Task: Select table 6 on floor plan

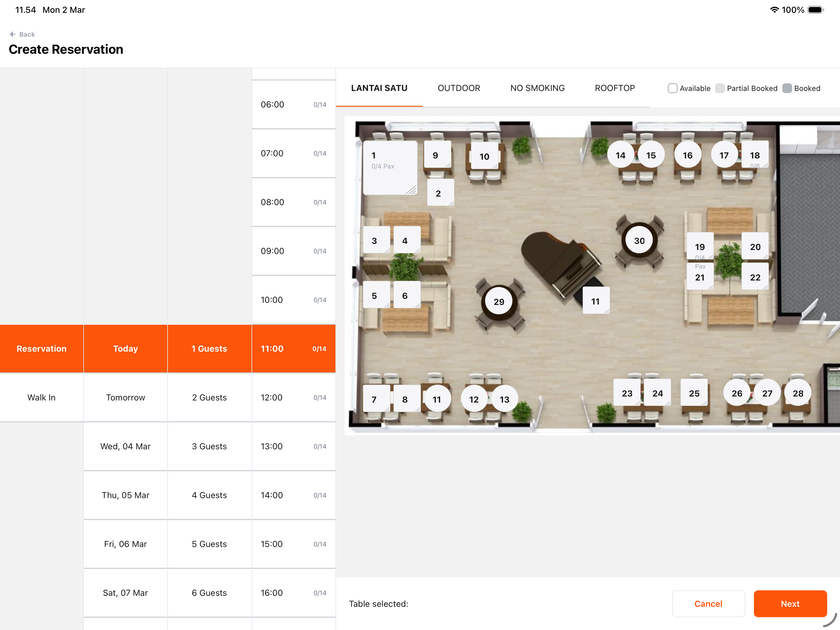Action: [407, 295]
